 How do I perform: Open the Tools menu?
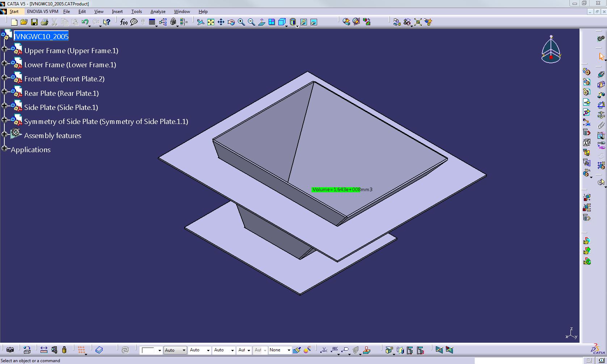(x=136, y=12)
